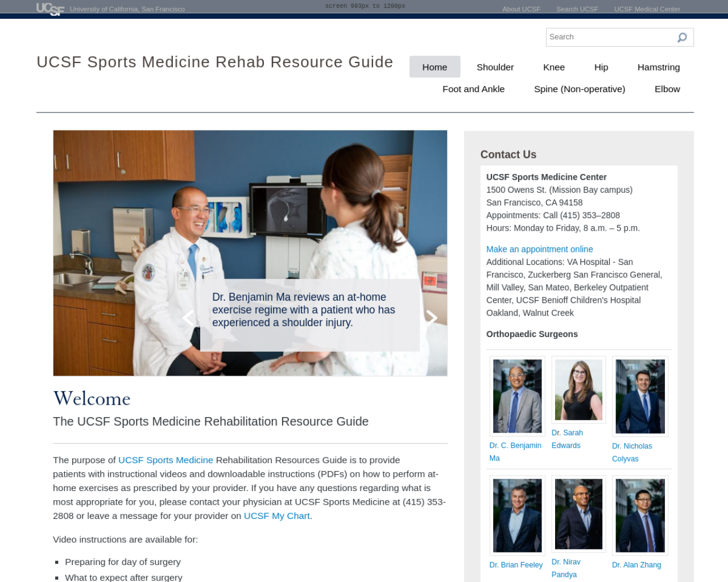The width and height of the screenshot is (728, 582).
Task: Click the search magnifier icon
Action: [x=682, y=38]
